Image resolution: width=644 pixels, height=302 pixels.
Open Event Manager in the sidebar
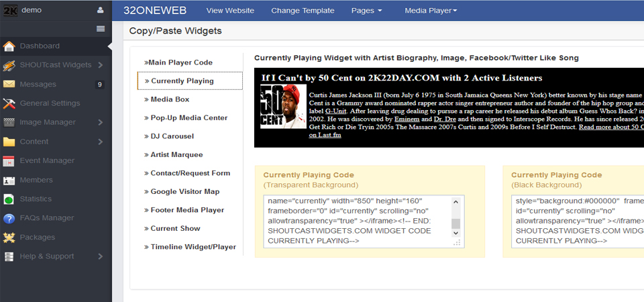click(47, 160)
